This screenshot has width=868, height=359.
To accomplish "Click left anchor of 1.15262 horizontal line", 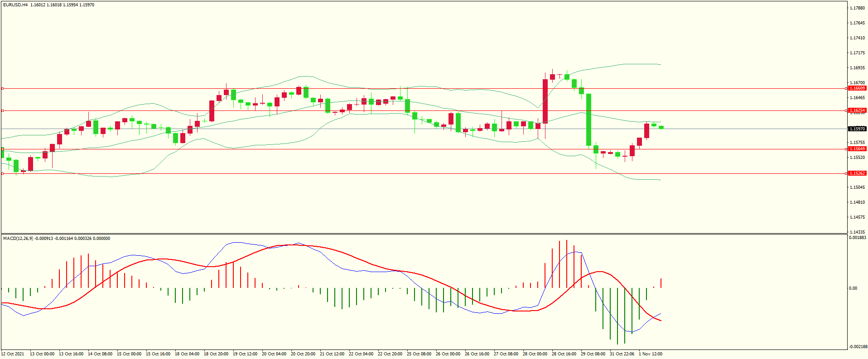I will point(2,173).
